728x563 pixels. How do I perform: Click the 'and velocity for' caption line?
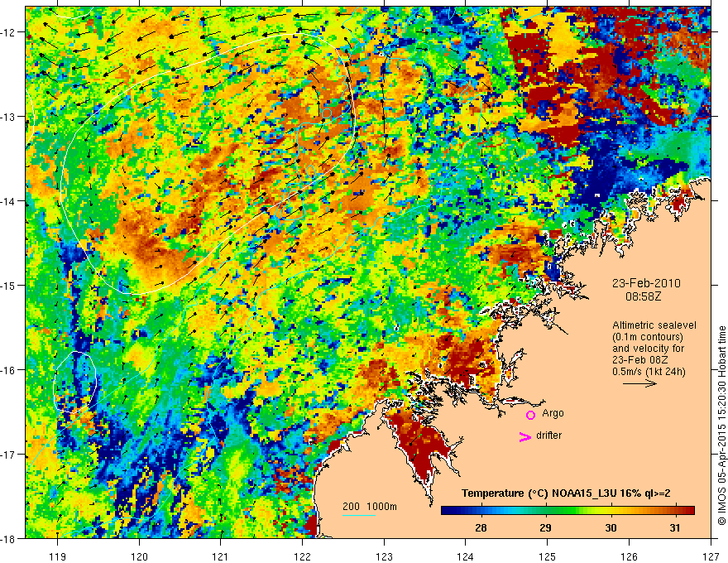[x=648, y=349]
